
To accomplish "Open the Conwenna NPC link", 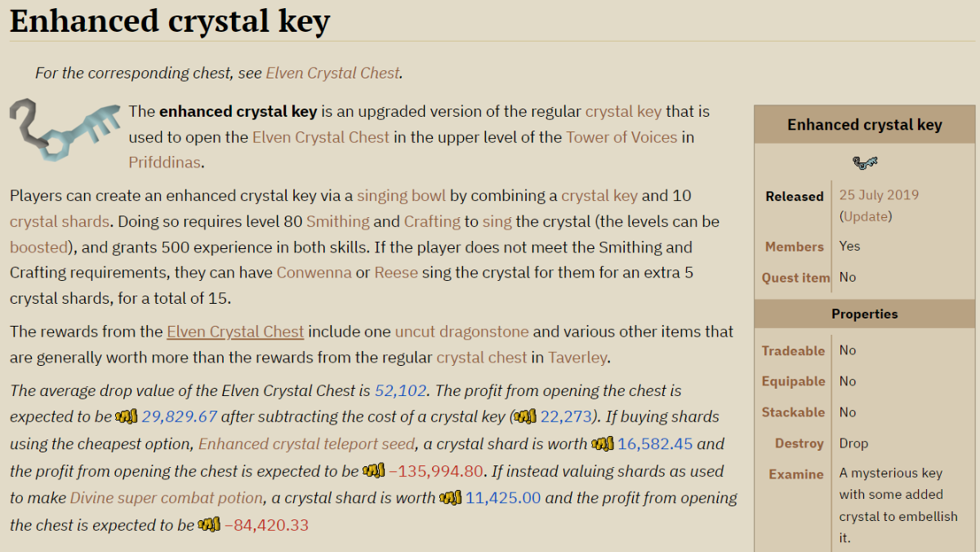I will 314,272.
